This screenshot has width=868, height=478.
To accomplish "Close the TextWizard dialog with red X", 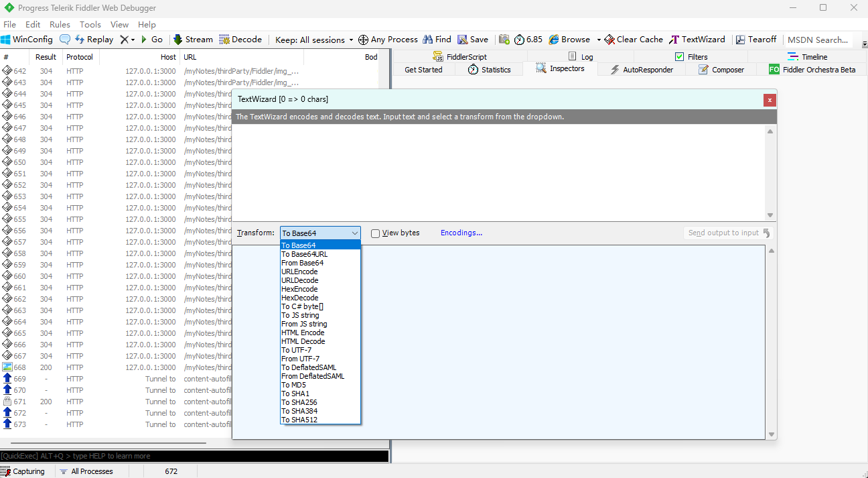I will click(x=770, y=100).
